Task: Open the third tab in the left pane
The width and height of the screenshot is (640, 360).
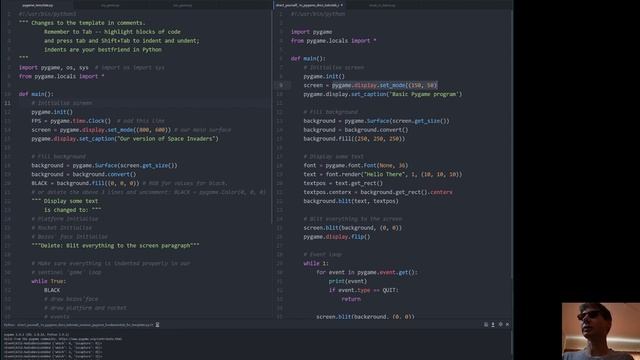Action: (182, 5)
